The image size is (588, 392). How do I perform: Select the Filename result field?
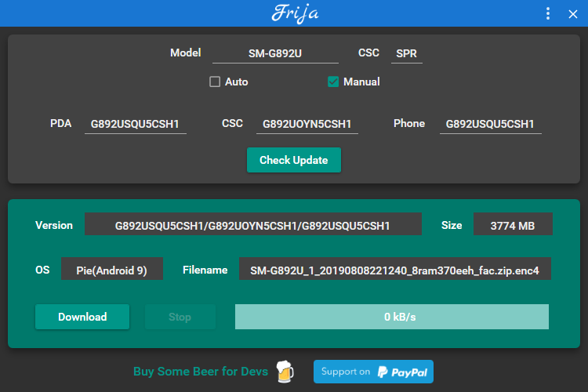[394, 270]
